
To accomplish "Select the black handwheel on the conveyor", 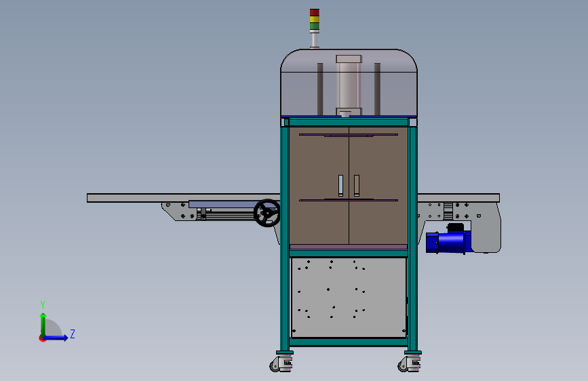I will pos(267,213).
